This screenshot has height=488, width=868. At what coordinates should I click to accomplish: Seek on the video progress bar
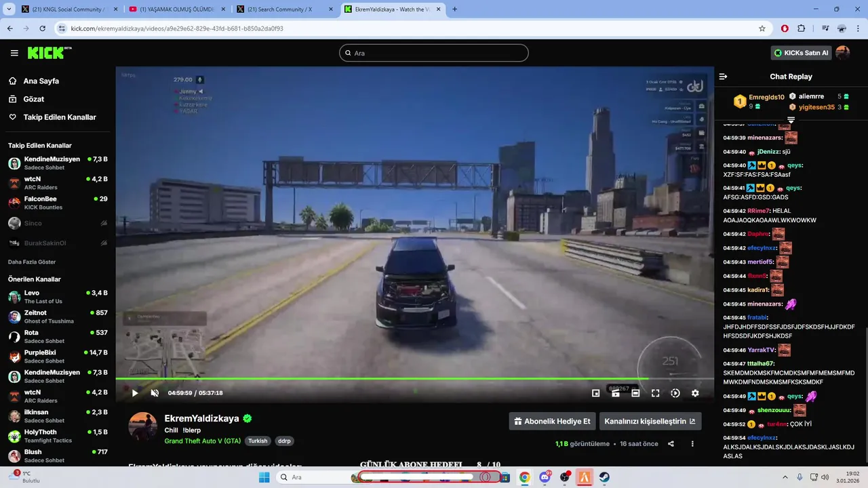414,379
